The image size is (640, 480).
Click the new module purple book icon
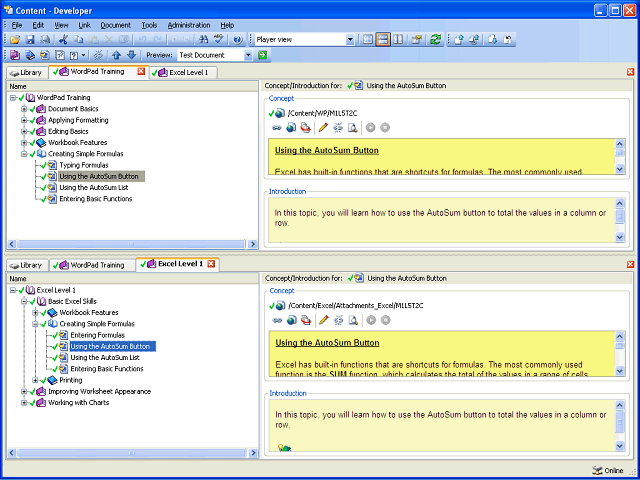[15, 55]
